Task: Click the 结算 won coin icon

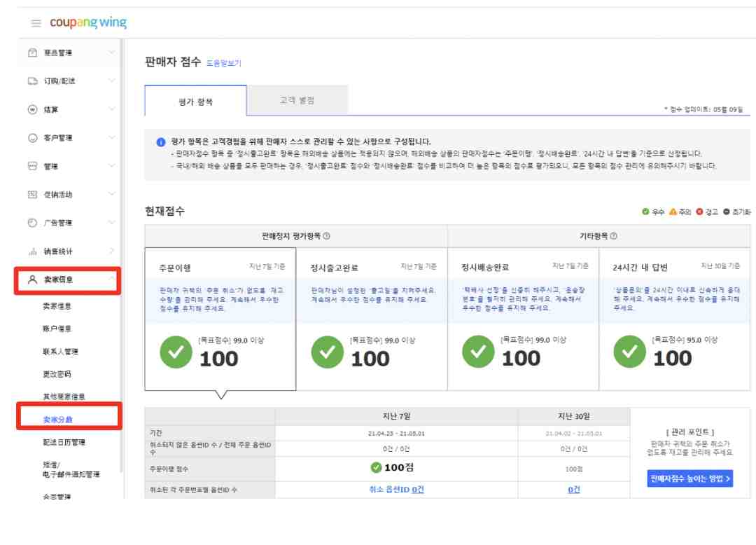Action: click(x=32, y=109)
